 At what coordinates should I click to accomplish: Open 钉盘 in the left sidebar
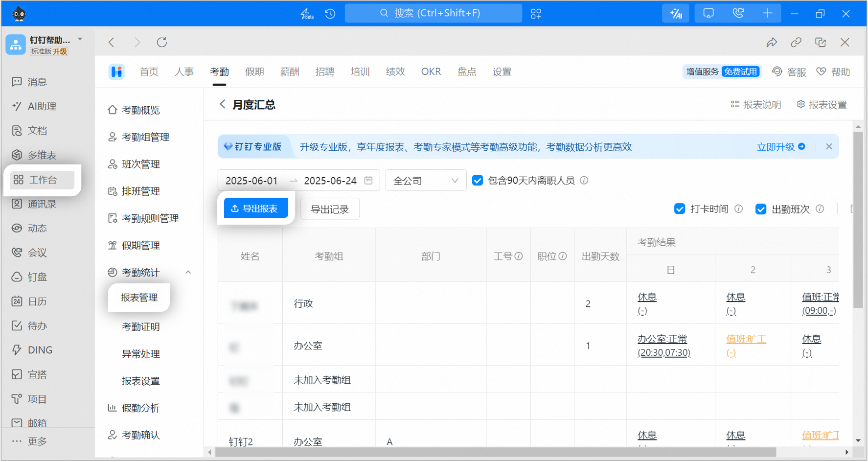(29, 277)
